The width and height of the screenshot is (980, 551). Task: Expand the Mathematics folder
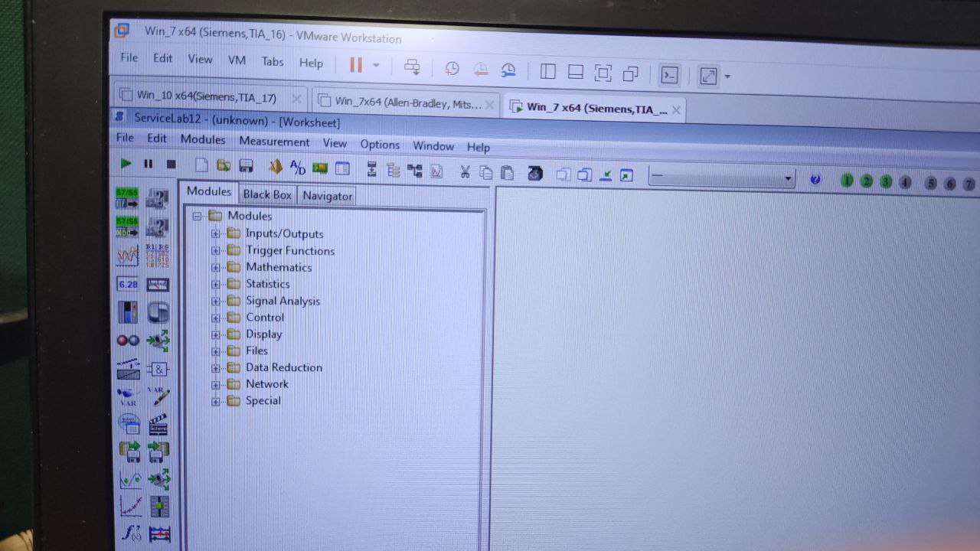coord(215,267)
